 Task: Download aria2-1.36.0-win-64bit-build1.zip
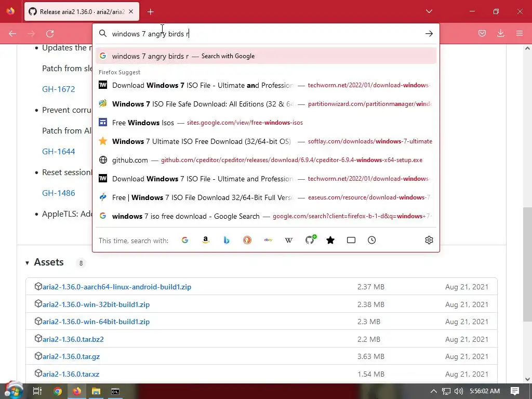click(x=96, y=322)
